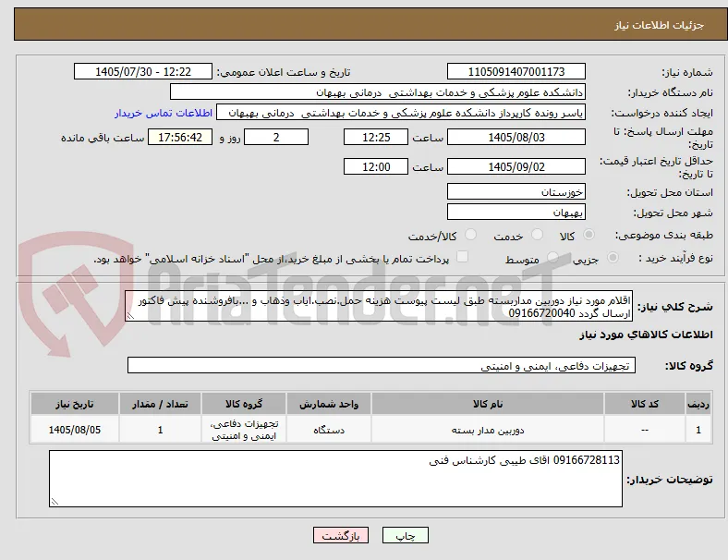The width and height of the screenshot is (728, 560).
Task: Click the جزئیات اطلاعات نیاز header title
Action: tap(660, 25)
